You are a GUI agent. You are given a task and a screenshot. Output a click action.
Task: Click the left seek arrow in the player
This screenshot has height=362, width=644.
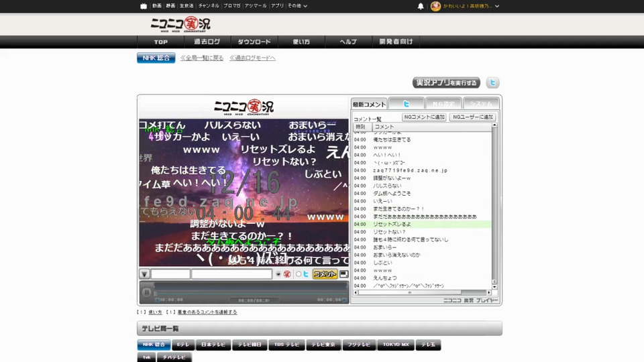(x=157, y=300)
